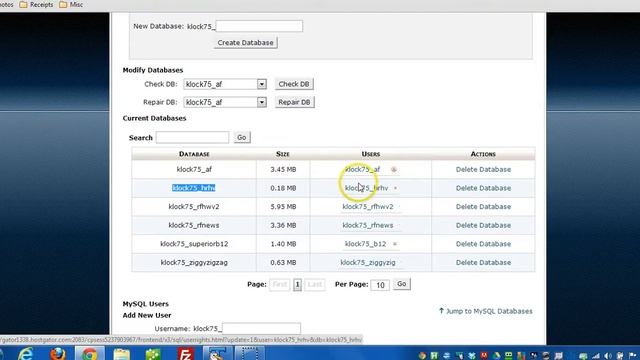Click the klock75_ziggyzigzag database name cell
This screenshot has height=360, width=640.
point(194,262)
